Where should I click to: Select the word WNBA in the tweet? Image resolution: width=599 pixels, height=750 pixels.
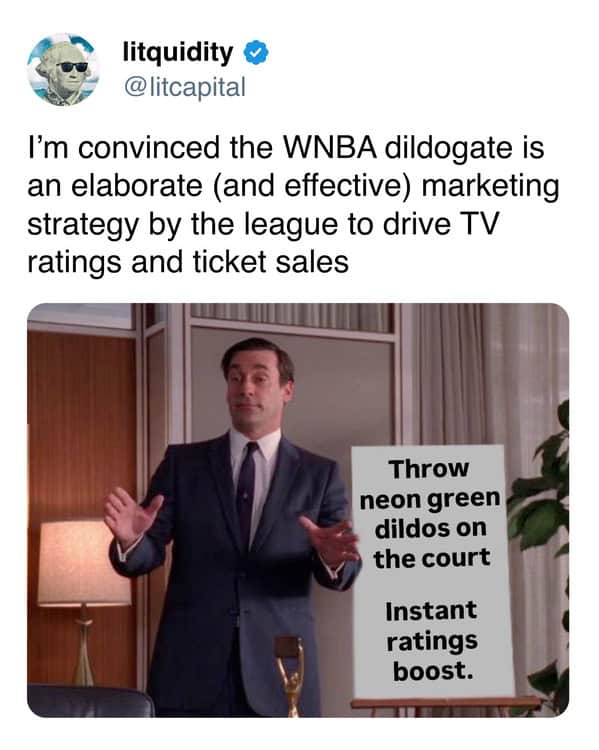(330, 147)
